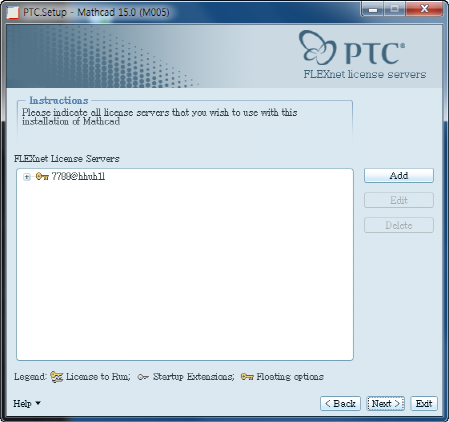Click the 'License to Run' legend text
The image size is (449, 422).
click(x=98, y=377)
